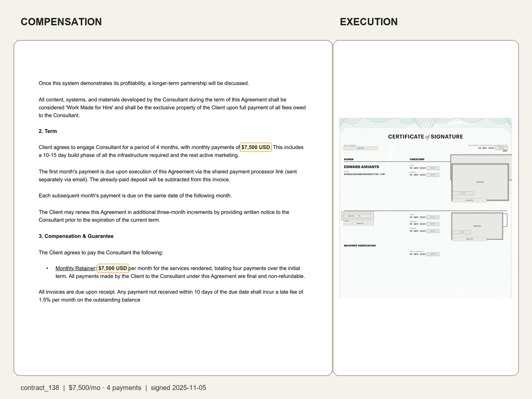
Task: Click the renewal paragraph "The Client may renew"
Action: click(164, 216)
